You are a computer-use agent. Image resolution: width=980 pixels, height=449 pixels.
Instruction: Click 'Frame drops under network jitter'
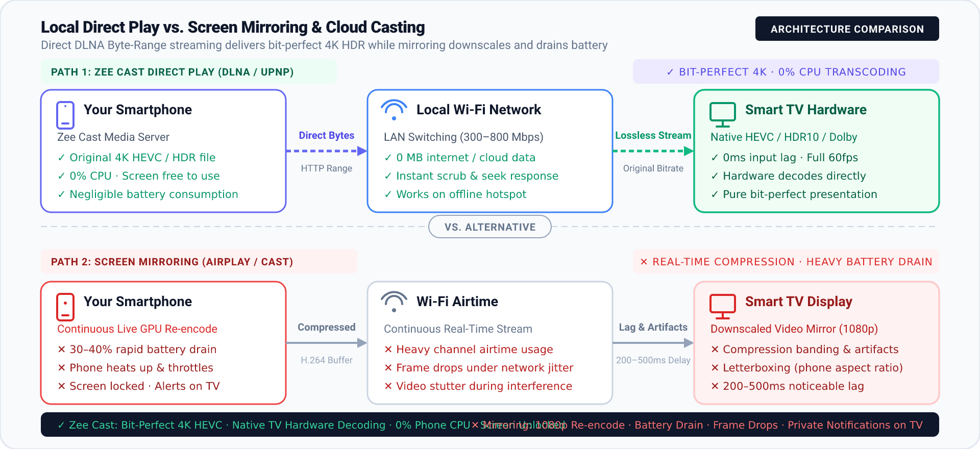click(x=479, y=368)
